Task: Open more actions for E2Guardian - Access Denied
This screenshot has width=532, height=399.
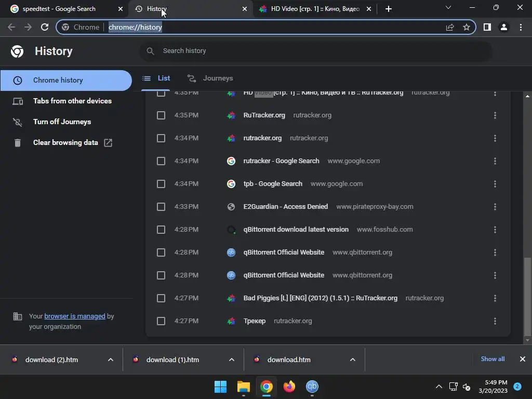Action: tap(495, 207)
